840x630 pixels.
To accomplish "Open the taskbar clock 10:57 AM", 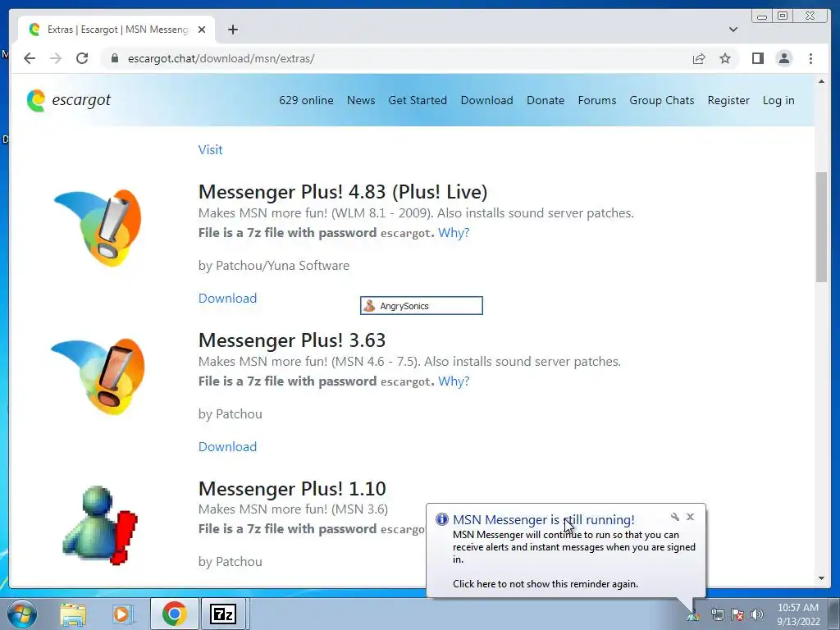I will [798, 614].
